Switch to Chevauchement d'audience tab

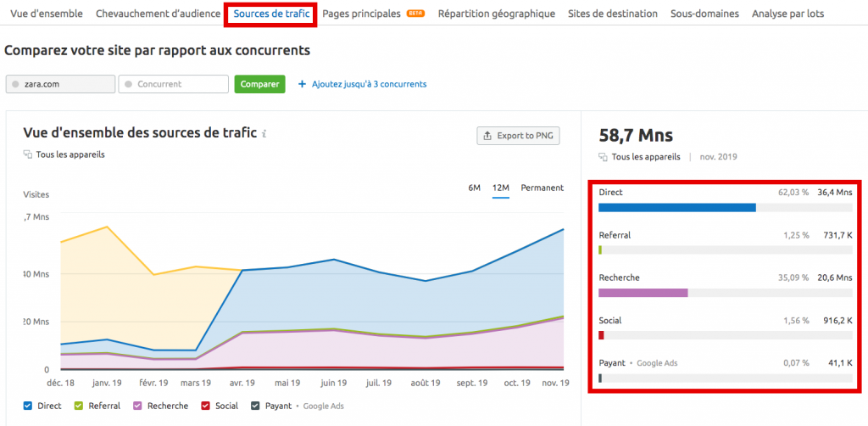pos(158,14)
